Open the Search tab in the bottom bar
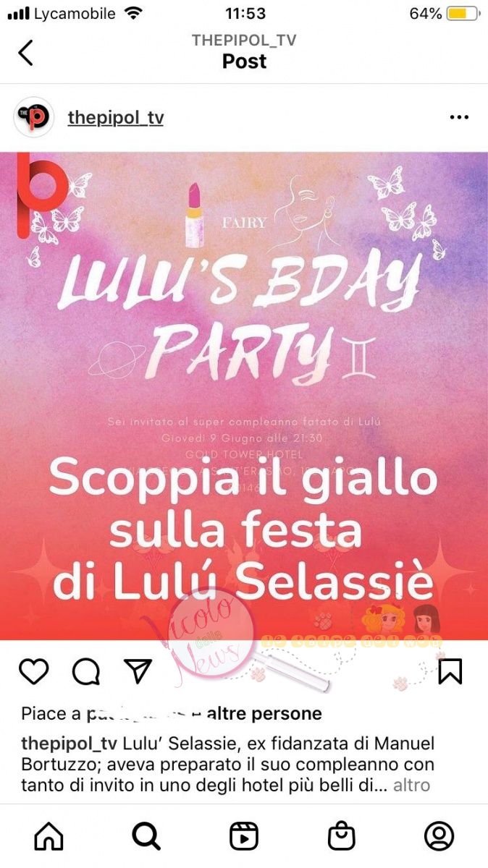This screenshot has height=868, width=488. (146, 836)
